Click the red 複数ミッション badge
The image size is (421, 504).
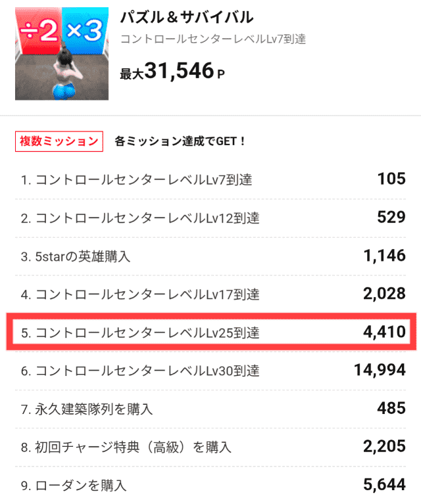(x=59, y=141)
